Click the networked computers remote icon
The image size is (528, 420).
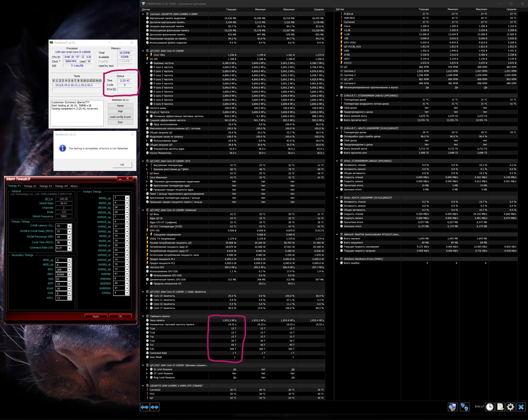click(464, 407)
